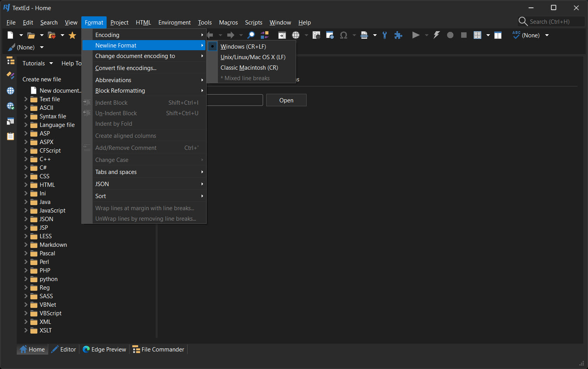The image size is (588, 369).
Task: Click New document... in Create new file
Action: [60, 91]
